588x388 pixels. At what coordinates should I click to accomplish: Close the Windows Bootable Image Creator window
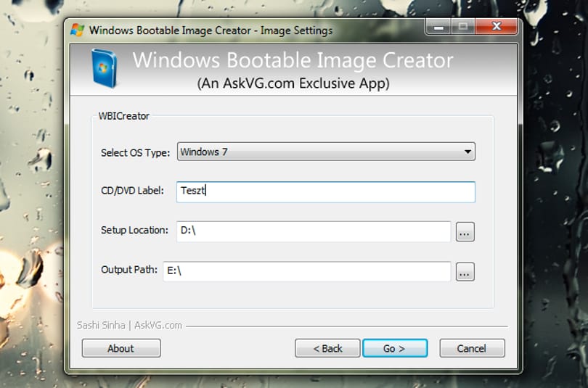point(497,27)
